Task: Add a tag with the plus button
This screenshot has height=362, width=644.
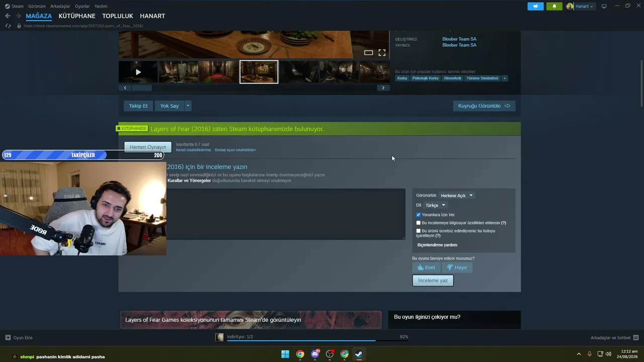Action: point(505,78)
